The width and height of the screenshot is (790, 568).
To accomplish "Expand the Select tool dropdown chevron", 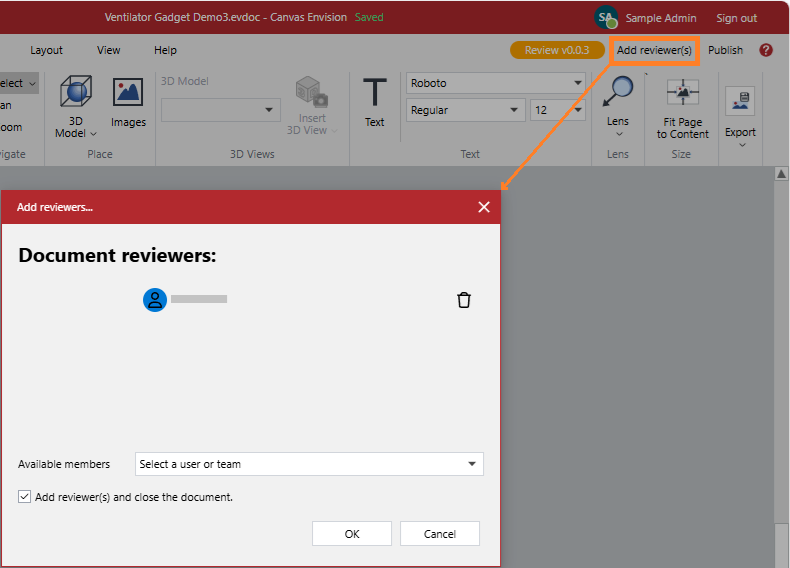I will (32, 84).
